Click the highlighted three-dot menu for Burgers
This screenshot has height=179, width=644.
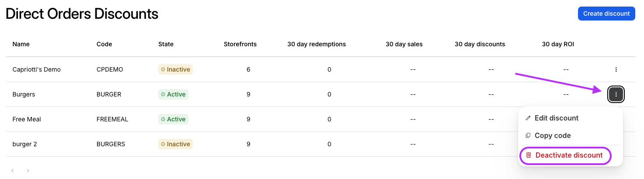pyautogui.click(x=616, y=94)
